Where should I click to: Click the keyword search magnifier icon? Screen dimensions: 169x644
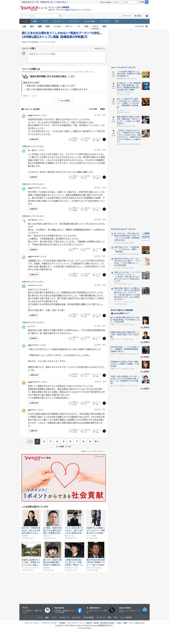pos(60,16)
